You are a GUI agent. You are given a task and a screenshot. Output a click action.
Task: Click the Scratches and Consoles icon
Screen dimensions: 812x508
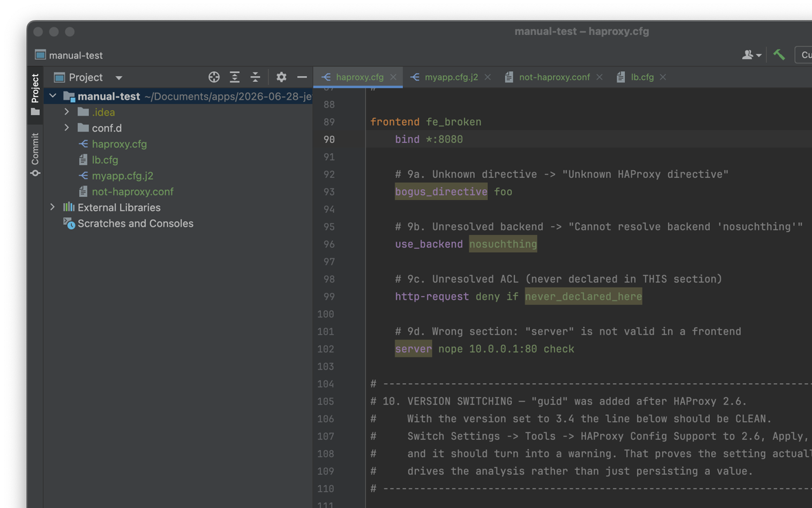[69, 223]
